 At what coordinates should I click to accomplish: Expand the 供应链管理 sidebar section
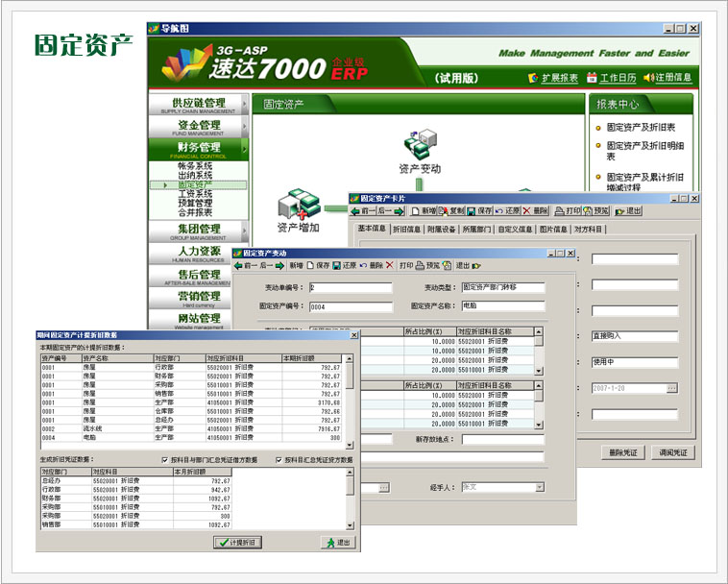pos(199,105)
